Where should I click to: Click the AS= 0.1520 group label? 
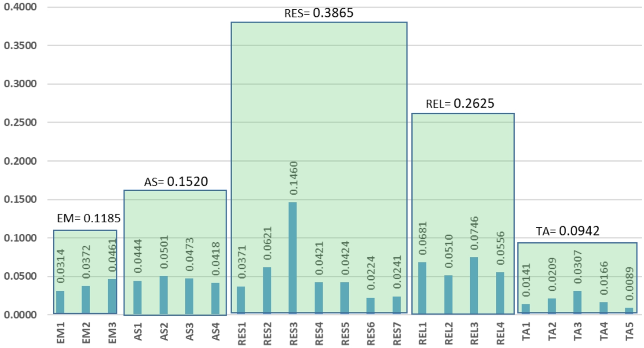176,181
